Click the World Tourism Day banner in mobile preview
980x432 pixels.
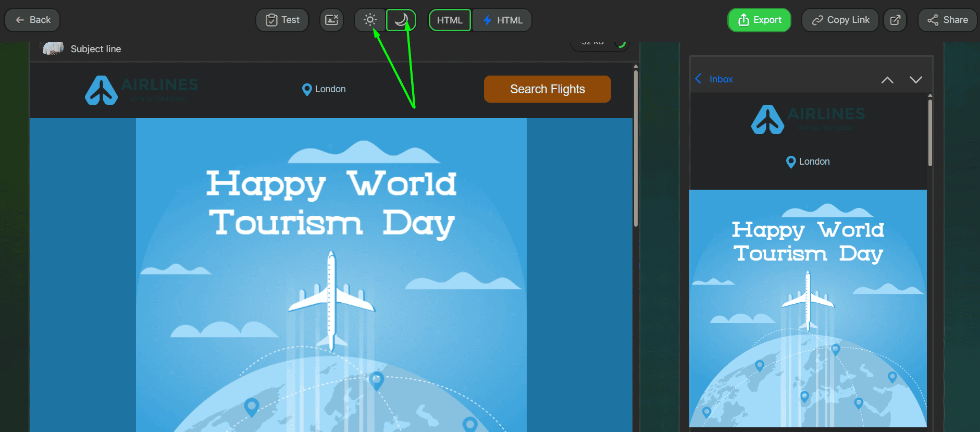click(x=808, y=308)
